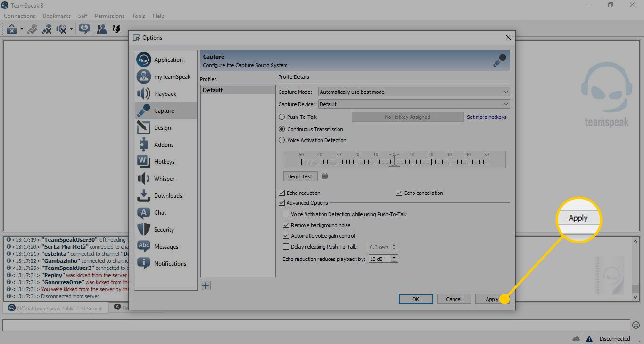Screen dimensions: 644x344
Task: Add a new capture profile with plus
Action: pos(206,285)
